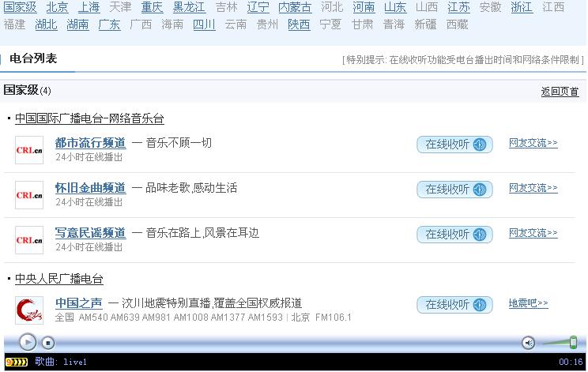The height and width of the screenshot is (372, 588).
Task: Click the 海南 region text
Action: point(172,24)
